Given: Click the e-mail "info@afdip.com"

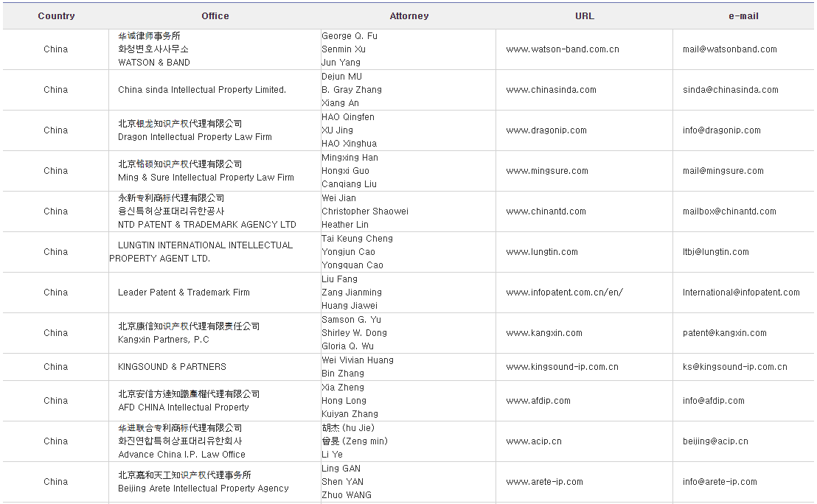Looking at the screenshot, I should [x=714, y=402].
